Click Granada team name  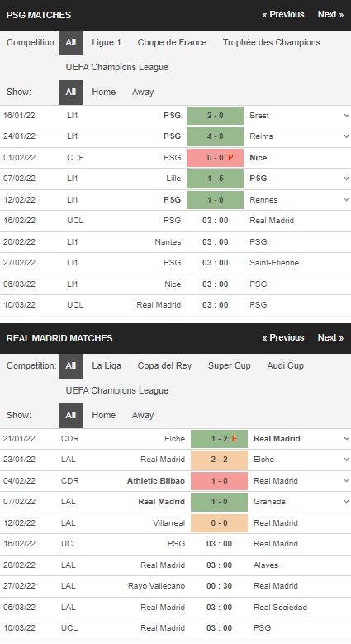pyautogui.click(x=269, y=502)
